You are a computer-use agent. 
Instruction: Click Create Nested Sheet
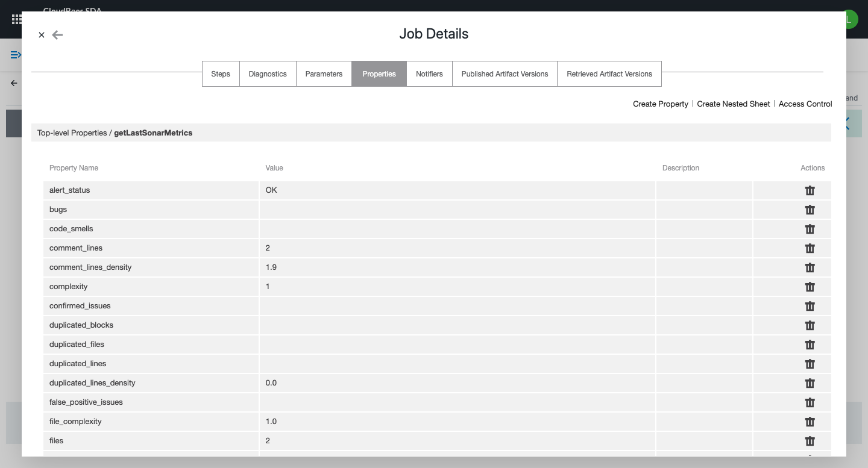click(733, 104)
